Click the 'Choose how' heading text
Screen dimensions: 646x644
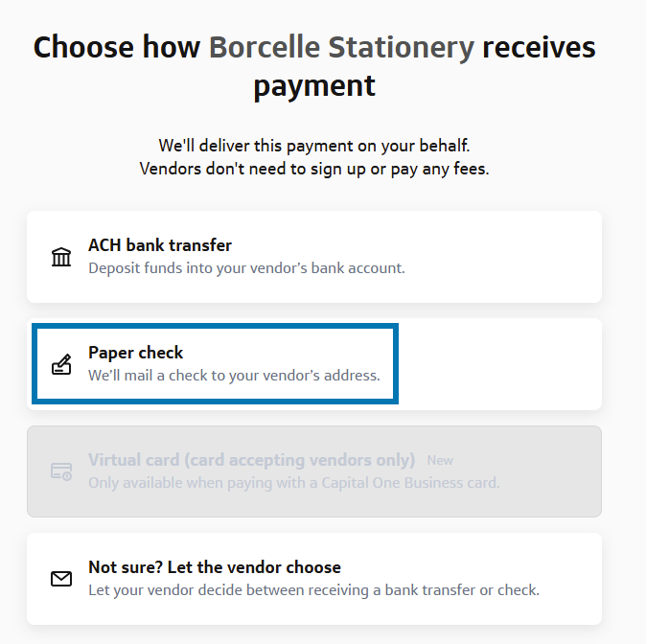point(117,47)
